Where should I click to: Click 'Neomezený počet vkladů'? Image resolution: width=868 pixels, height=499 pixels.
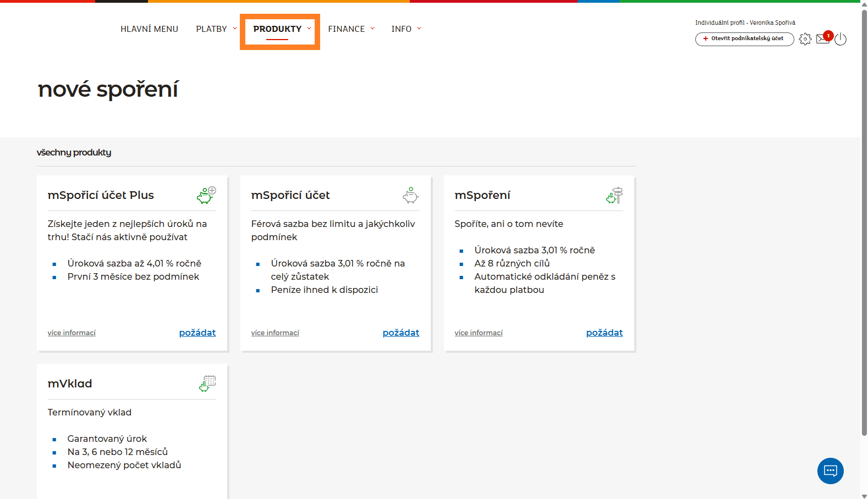pyautogui.click(x=124, y=465)
